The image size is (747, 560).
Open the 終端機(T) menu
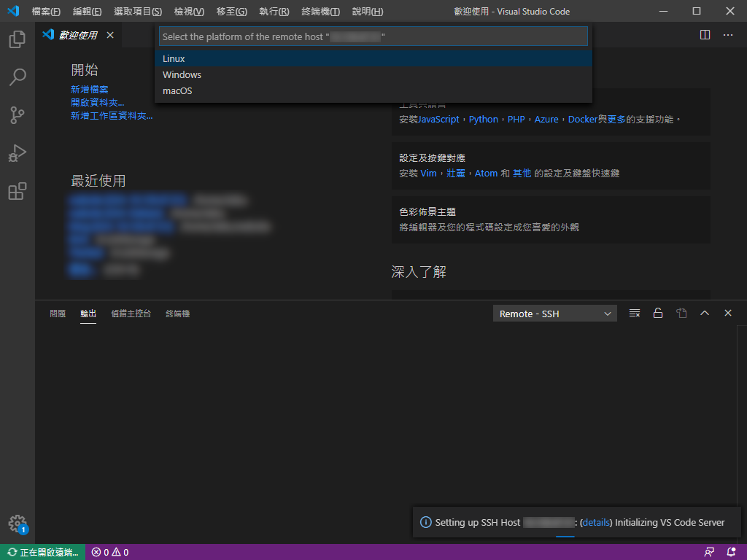point(321,12)
